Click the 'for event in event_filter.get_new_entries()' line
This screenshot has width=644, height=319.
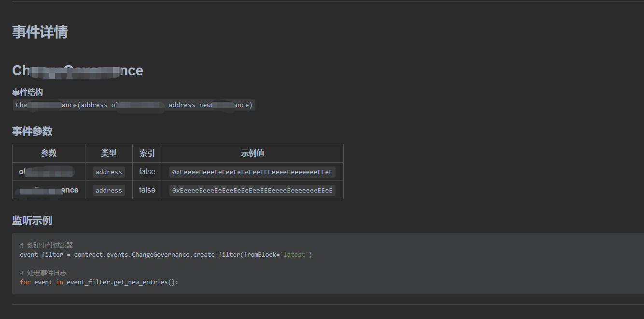(x=99, y=282)
